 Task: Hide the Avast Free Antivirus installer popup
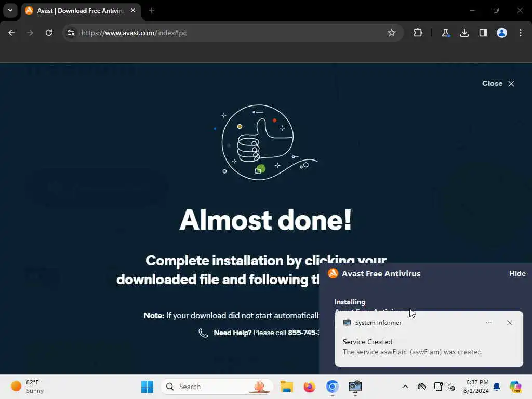tap(517, 273)
